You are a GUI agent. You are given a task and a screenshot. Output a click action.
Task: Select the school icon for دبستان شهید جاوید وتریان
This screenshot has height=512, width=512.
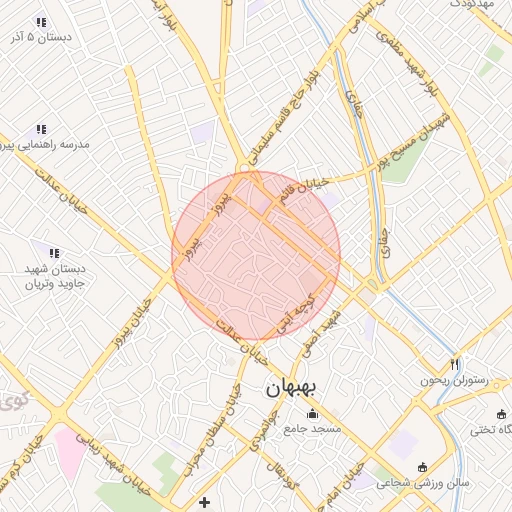point(55,254)
